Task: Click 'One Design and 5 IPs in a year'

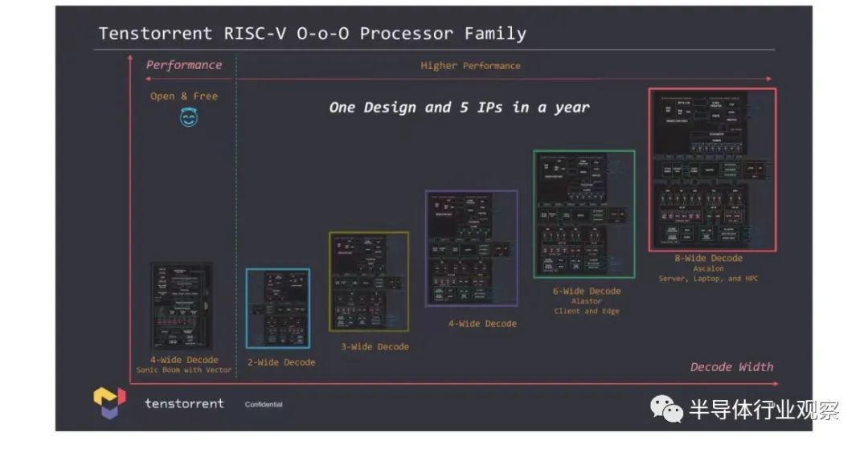Action: tap(459, 108)
